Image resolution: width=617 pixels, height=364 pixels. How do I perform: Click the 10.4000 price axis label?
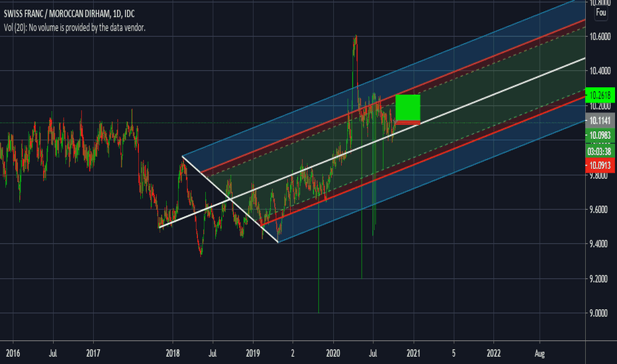pyautogui.click(x=600, y=71)
